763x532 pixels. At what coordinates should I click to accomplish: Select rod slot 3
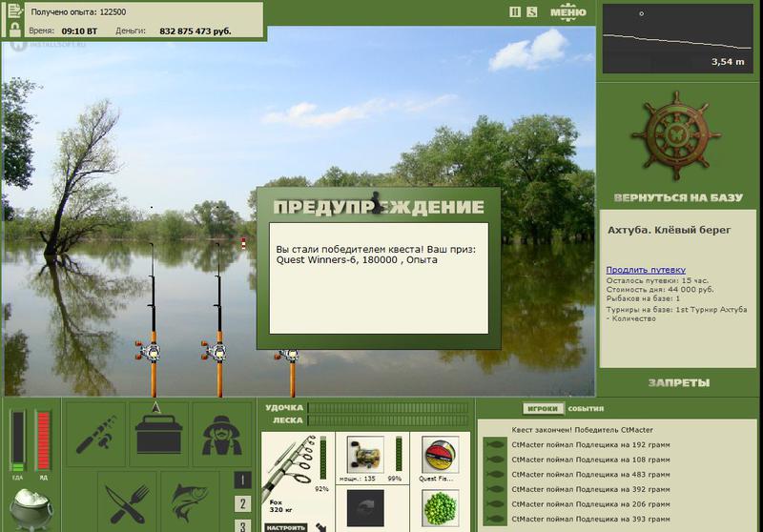click(x=242, y=525)
